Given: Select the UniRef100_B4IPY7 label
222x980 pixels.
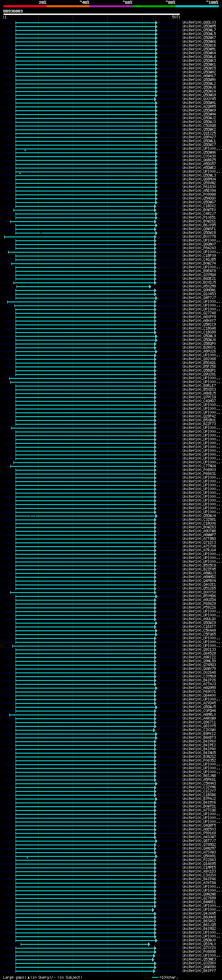Looking at the screenshot, I should tap(199, 971).
